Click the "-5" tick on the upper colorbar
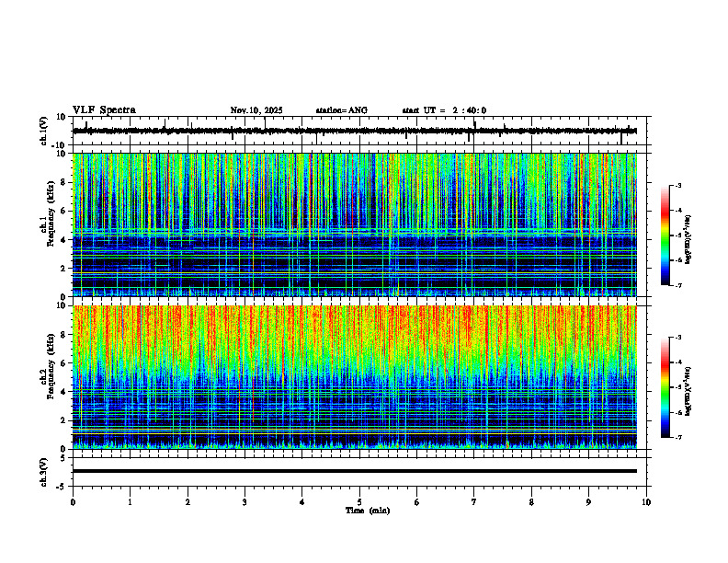Image resolution: width=728 pixels, height=563 pixels. [x=677, y=236]
